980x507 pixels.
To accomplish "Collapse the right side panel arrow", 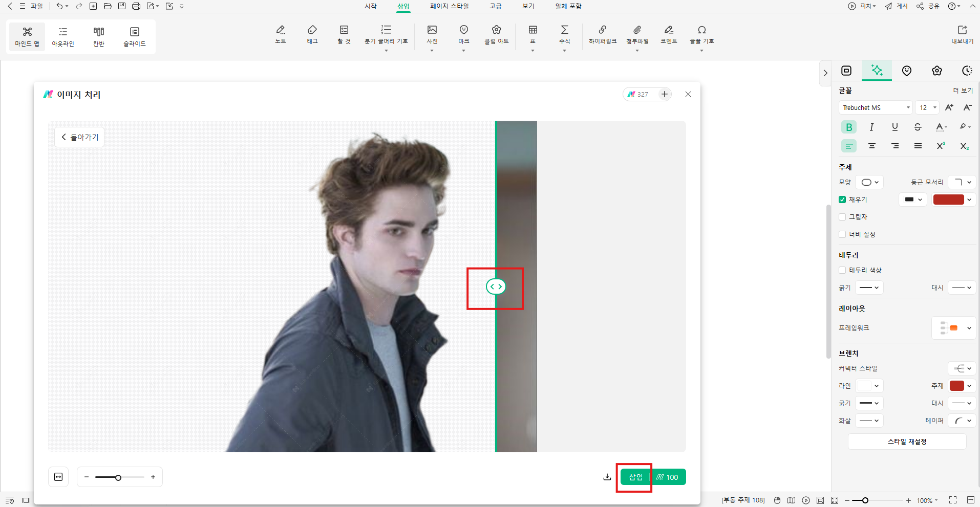I will pos(825,73).
